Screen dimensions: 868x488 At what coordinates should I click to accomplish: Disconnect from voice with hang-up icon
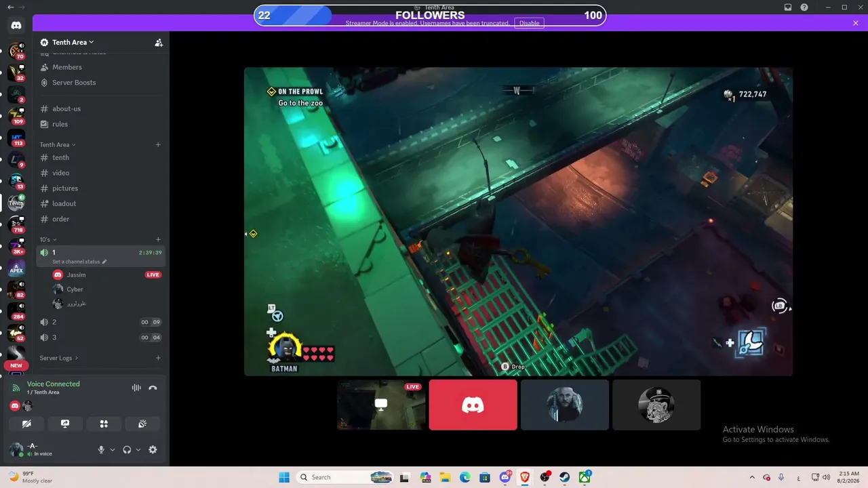[153, 388]
